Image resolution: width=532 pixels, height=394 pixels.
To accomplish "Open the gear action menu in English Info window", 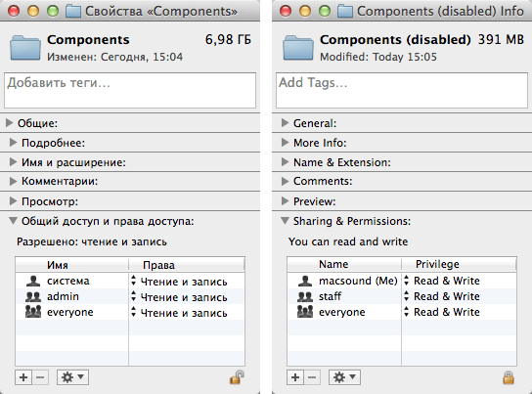I will [344, 377].
